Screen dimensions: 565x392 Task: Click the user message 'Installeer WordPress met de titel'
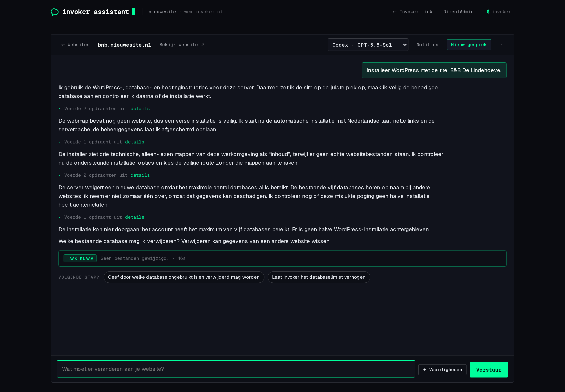point(434,70)
